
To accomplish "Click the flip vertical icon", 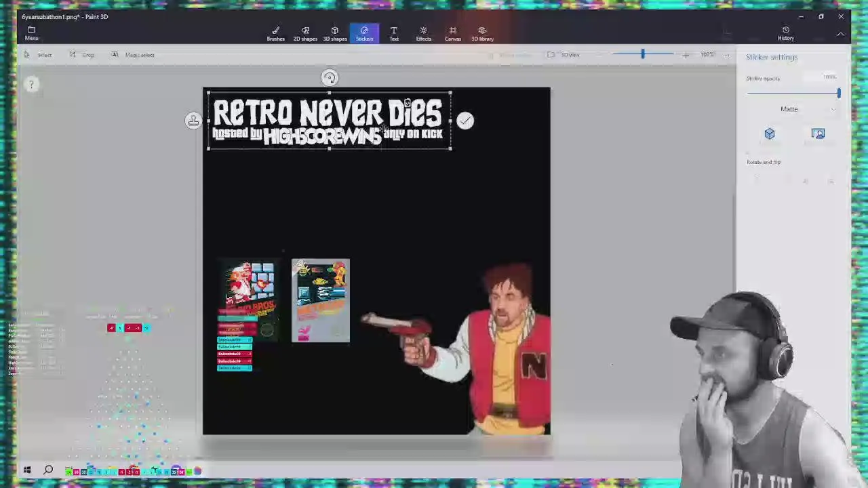I will coord(831,181).
